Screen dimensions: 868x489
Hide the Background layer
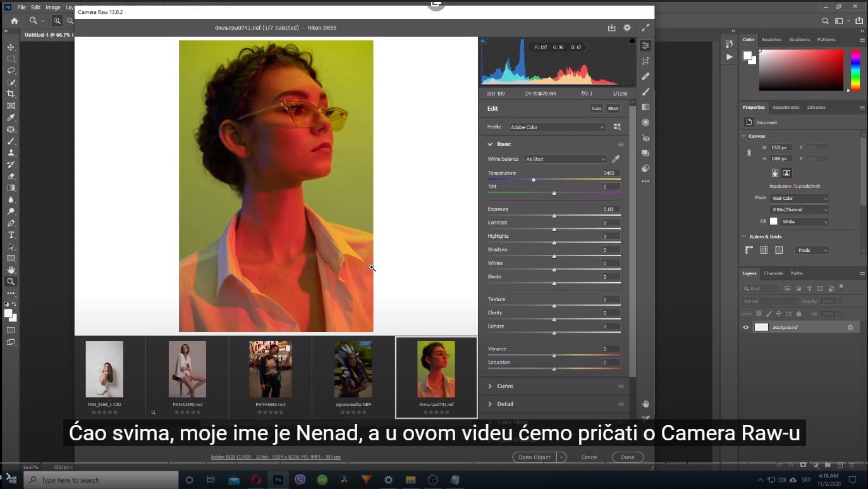pyautogui.click(x=746, y=327)
